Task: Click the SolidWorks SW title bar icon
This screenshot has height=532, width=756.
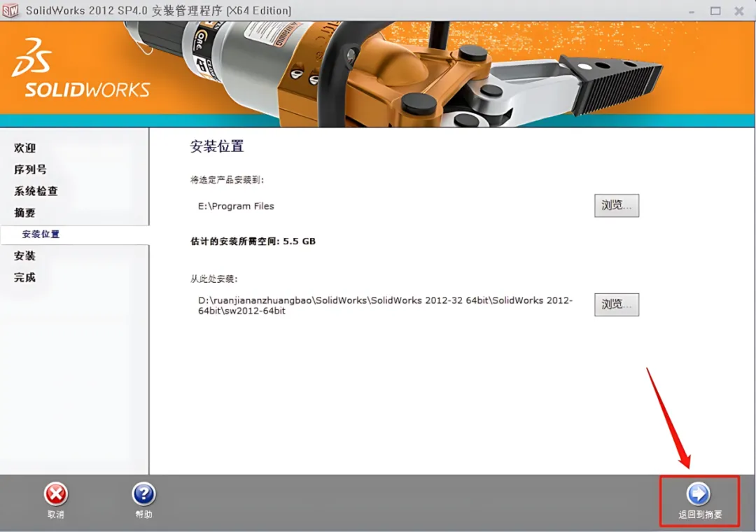Action: point(10,10)
